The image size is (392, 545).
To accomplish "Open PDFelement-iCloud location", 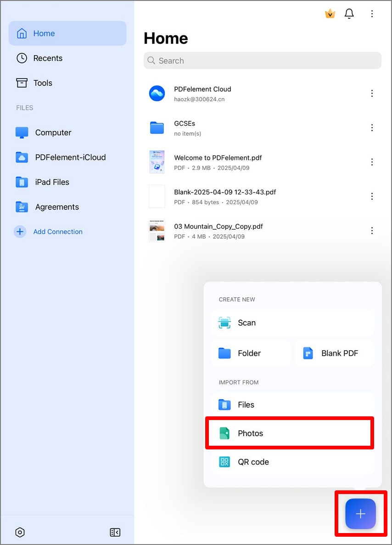I will [x=67, y=157].
